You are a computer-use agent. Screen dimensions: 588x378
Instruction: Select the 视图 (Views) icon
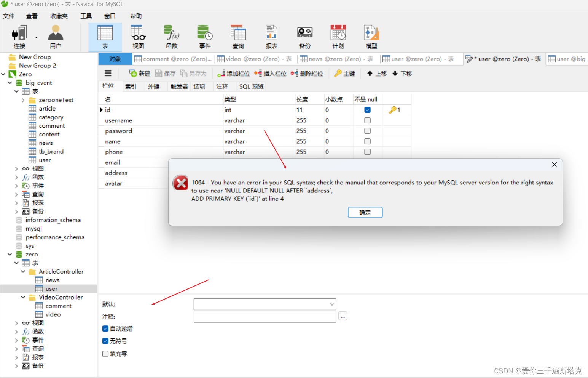[x=138, y=36]
